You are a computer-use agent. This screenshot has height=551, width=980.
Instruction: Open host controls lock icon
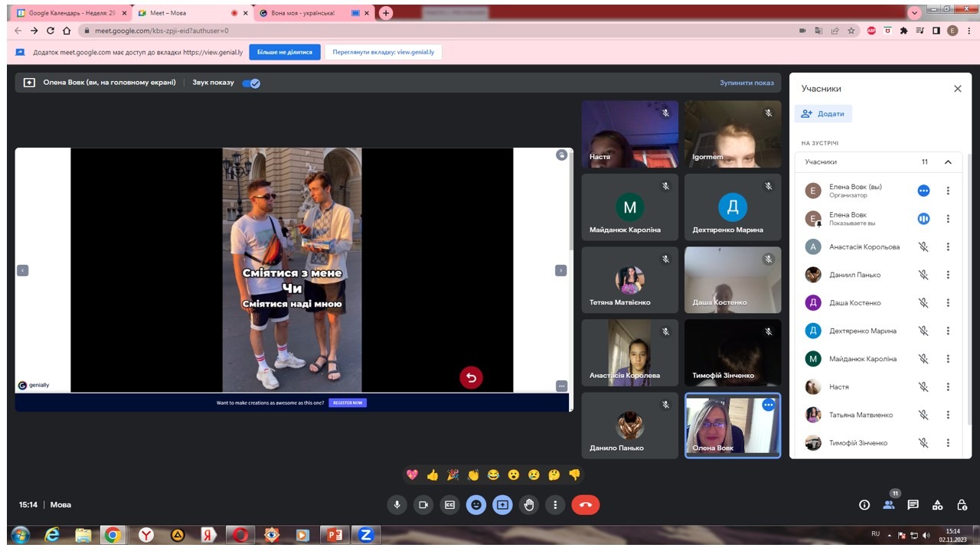[962, 504]
